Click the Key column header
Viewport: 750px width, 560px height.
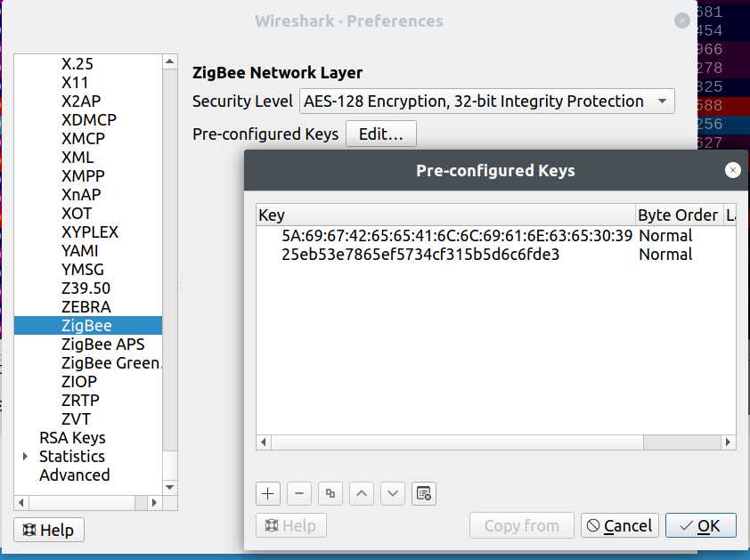445,215
